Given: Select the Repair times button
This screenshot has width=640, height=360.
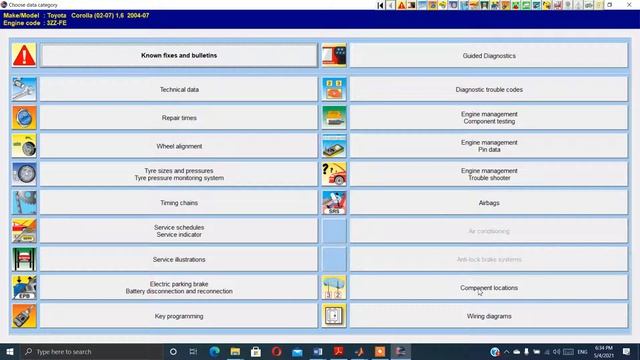Looking at the screenshot, I should click(x=179, y=118).
